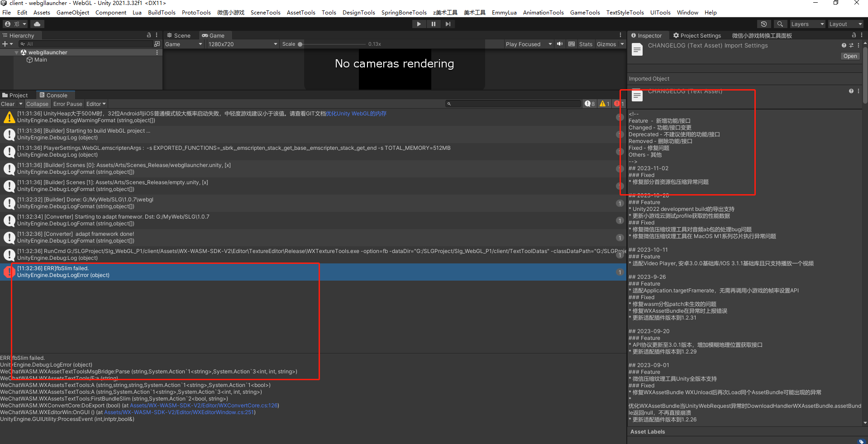Toggle Game view audio mute icon
The image size is (868, 444).
click(560, 44)
